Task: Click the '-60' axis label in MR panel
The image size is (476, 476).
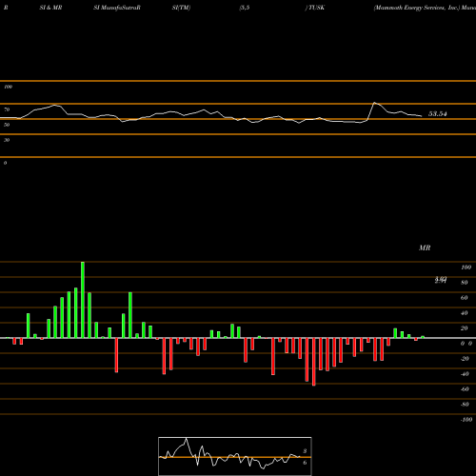Action: (x=465, y=389)
